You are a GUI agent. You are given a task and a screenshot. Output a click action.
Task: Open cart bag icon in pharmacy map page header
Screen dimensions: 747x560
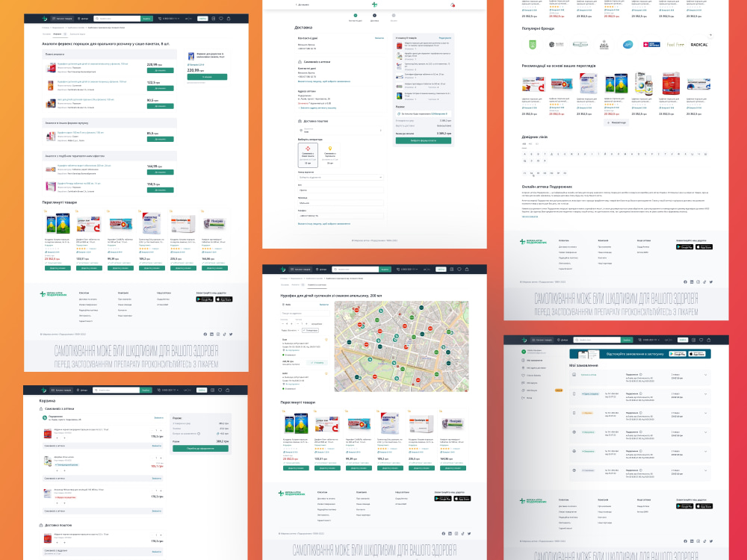(x=467, y=269)
